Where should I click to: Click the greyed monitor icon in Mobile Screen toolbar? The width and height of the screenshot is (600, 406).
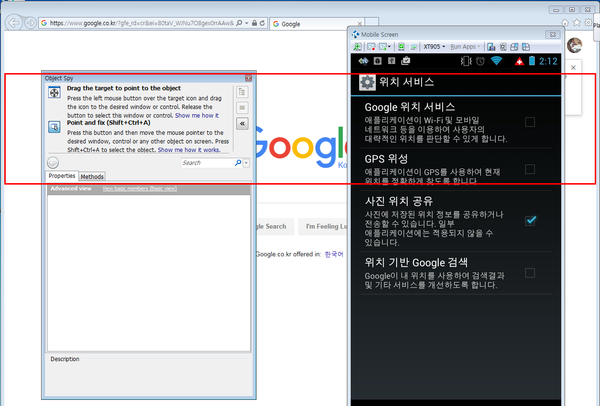414,47
